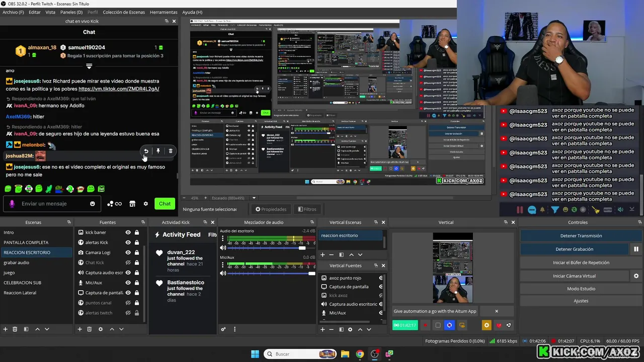Open the emoji picker in the message box
This screenshot has height=362, width=644.
(x=93, y=204)
